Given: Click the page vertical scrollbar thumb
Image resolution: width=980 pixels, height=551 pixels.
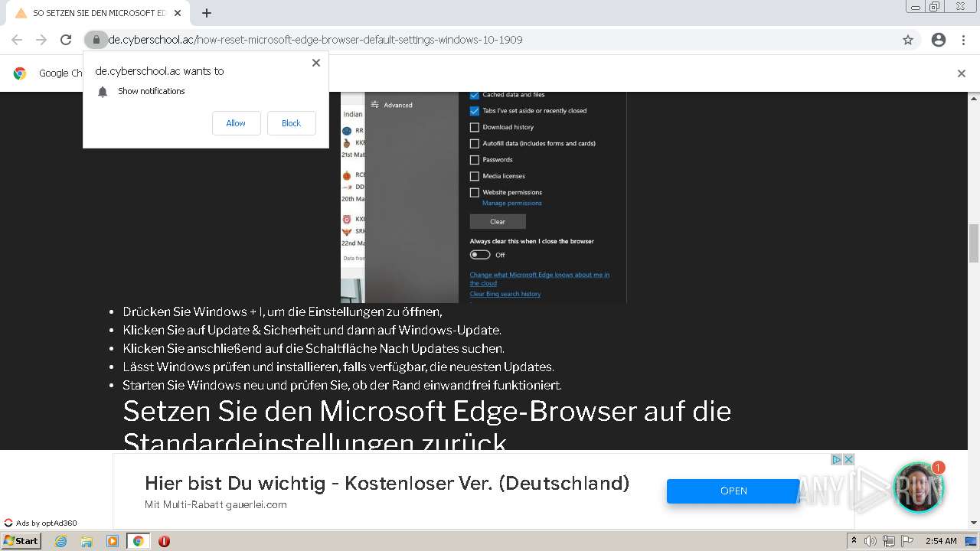Looking at the screenshot, I should click(974, 243).
